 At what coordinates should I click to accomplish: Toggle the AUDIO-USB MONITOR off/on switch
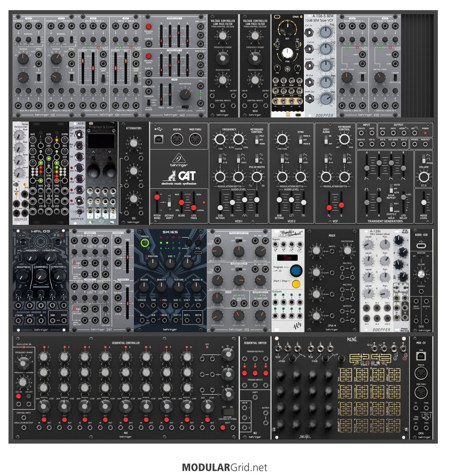(x=421, y=256)
